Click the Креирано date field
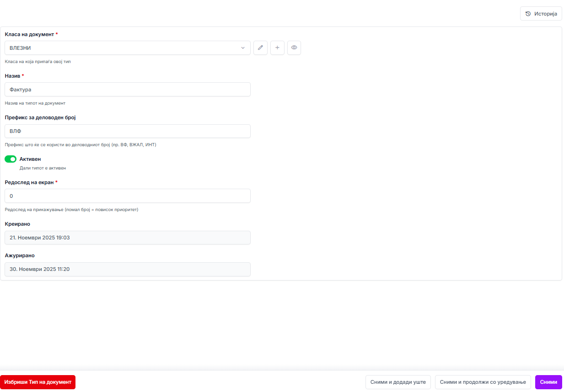Viewport: 564px width, 392px height. click(x=128, y=238)
